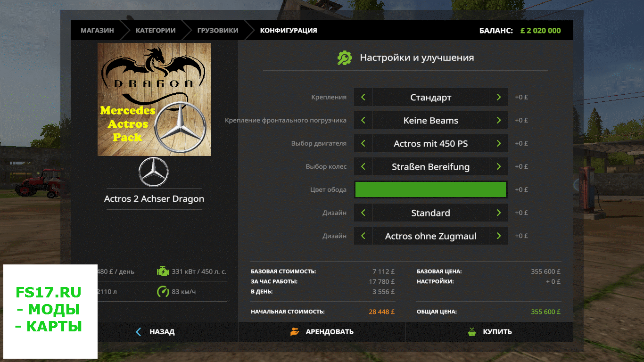The width and height of the screenshot is (644, 362).
Task: Click the Straßen Bereifung value
Action: [431, 166]
